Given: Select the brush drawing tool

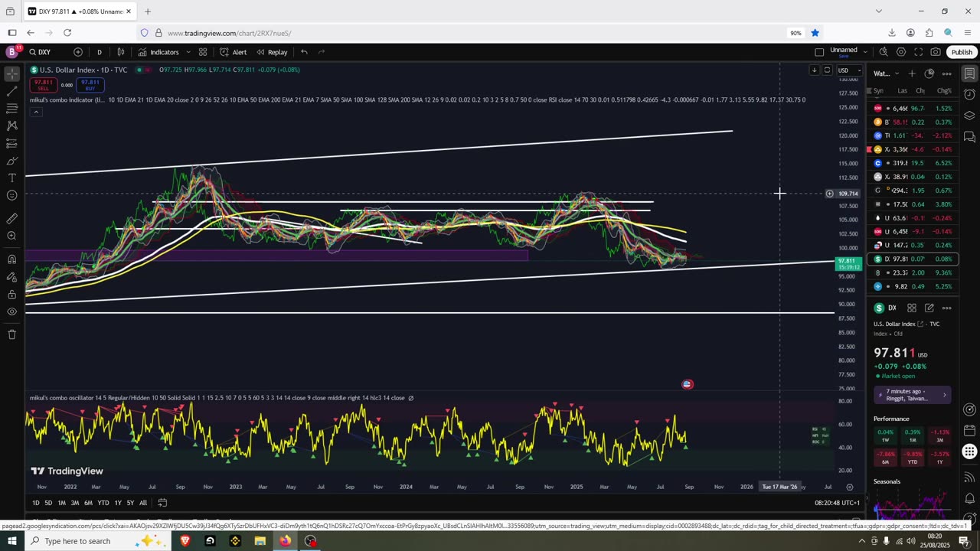Looking at the screenshot, I should pos(11,161).
